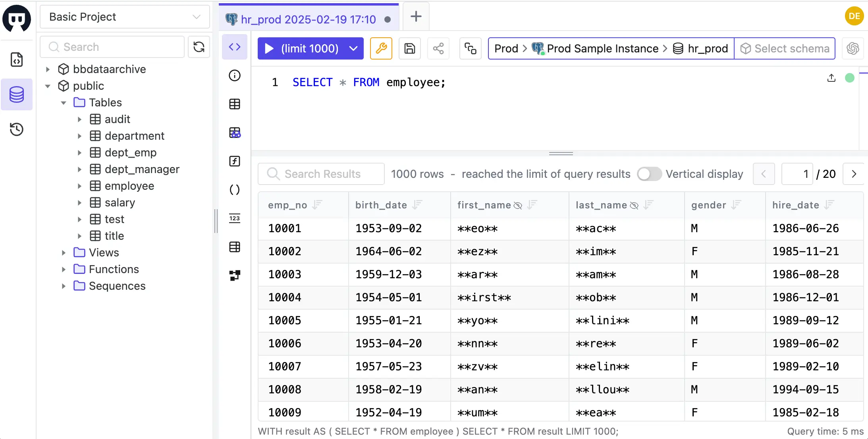Open the functions panel from the editor rail
This screenshot has height=439, width=868.
(234, 161)
